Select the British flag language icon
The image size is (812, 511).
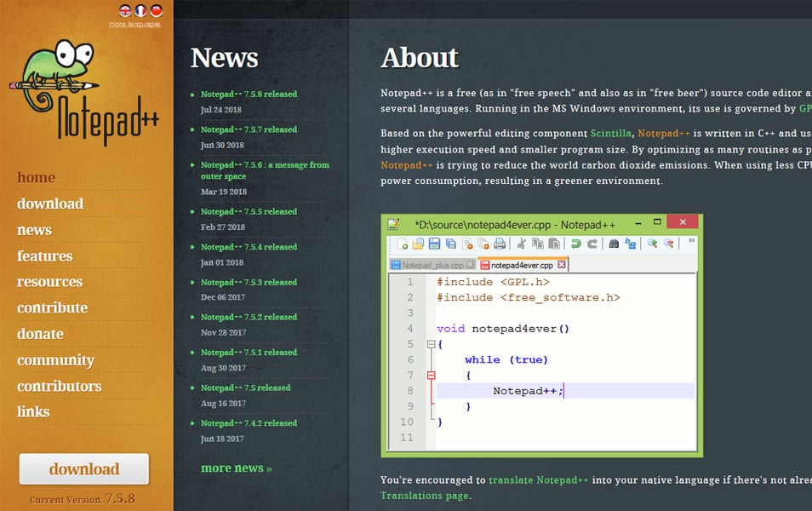(125, 10)
